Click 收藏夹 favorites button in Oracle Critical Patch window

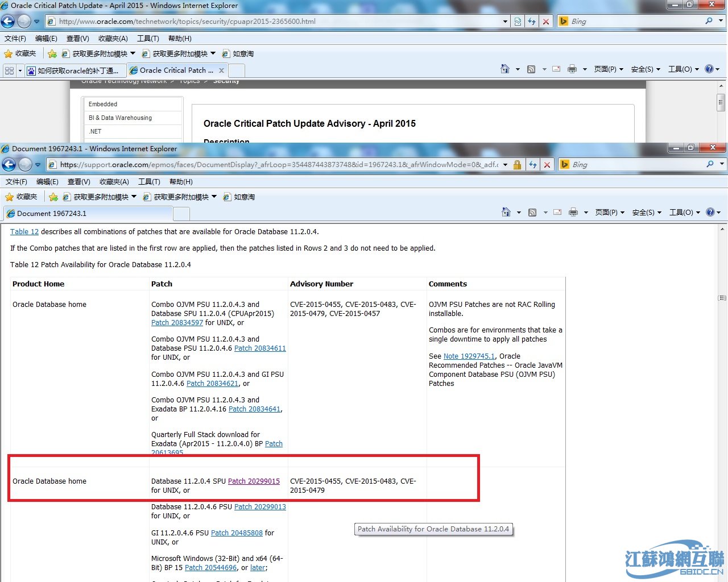tap(20, 53)
